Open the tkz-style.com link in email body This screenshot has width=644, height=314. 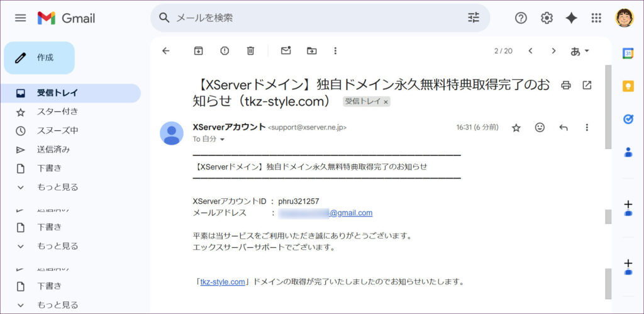222,282
